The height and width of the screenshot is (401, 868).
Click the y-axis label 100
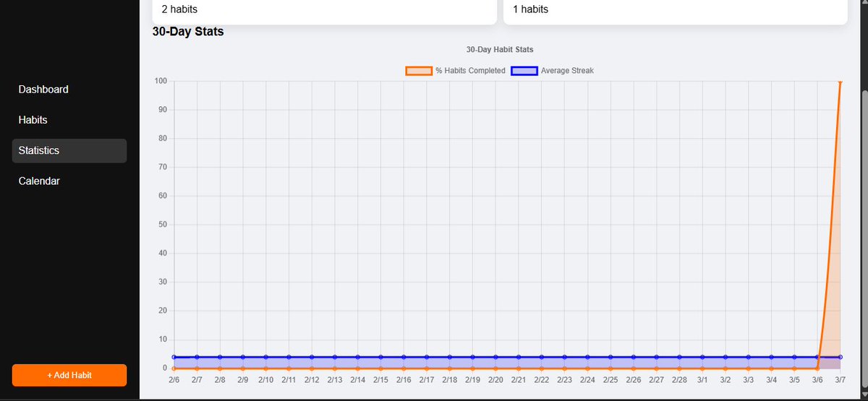tap(161, 81)
